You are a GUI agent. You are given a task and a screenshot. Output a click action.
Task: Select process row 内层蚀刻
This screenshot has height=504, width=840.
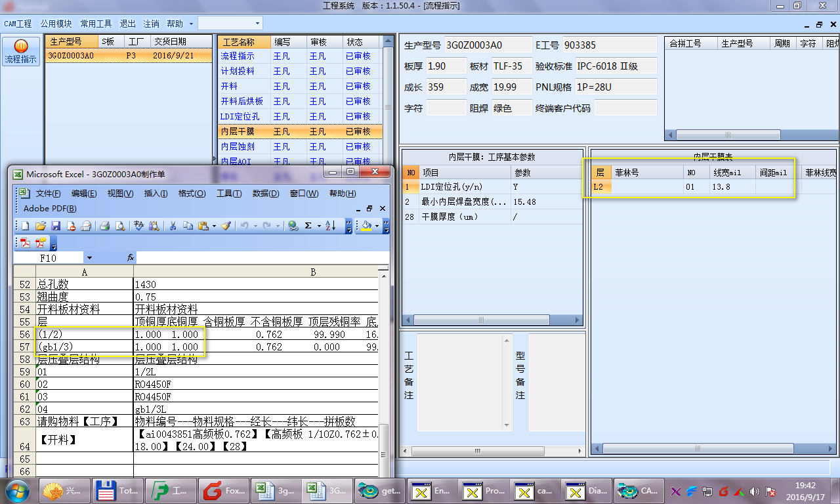coord(299,146)
